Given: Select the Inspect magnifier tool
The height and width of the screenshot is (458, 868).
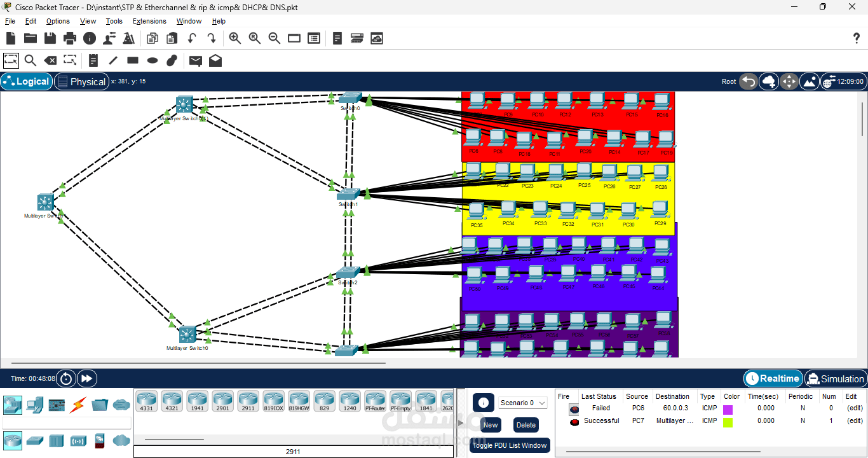Looking at the screenshot, I should coord(31,60).
